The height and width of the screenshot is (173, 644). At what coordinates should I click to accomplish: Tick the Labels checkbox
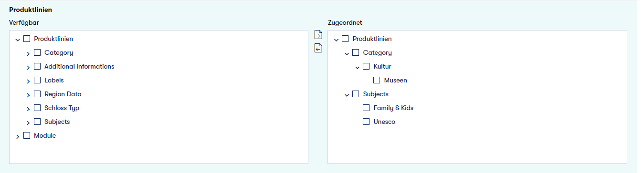point(37,80)
